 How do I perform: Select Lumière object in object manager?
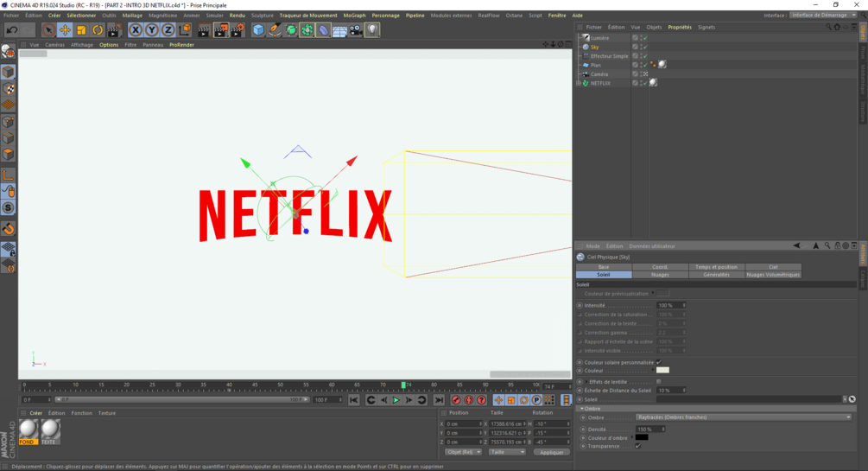pos(599,38)
